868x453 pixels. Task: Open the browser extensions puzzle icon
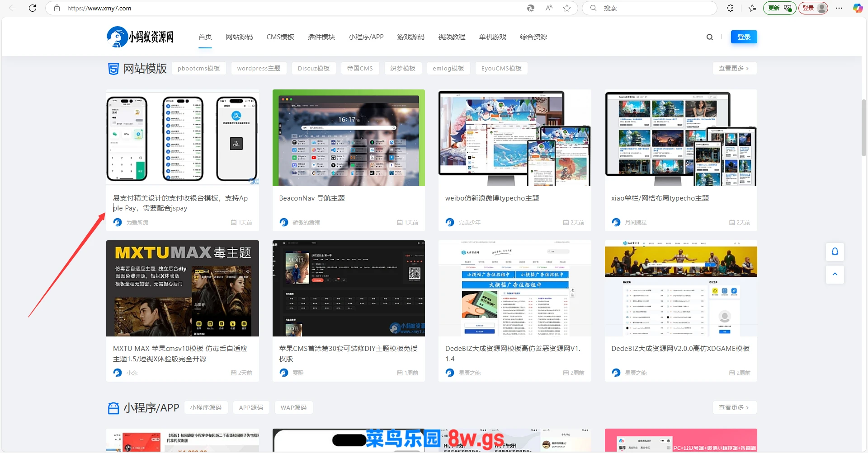tap(730, 8)
